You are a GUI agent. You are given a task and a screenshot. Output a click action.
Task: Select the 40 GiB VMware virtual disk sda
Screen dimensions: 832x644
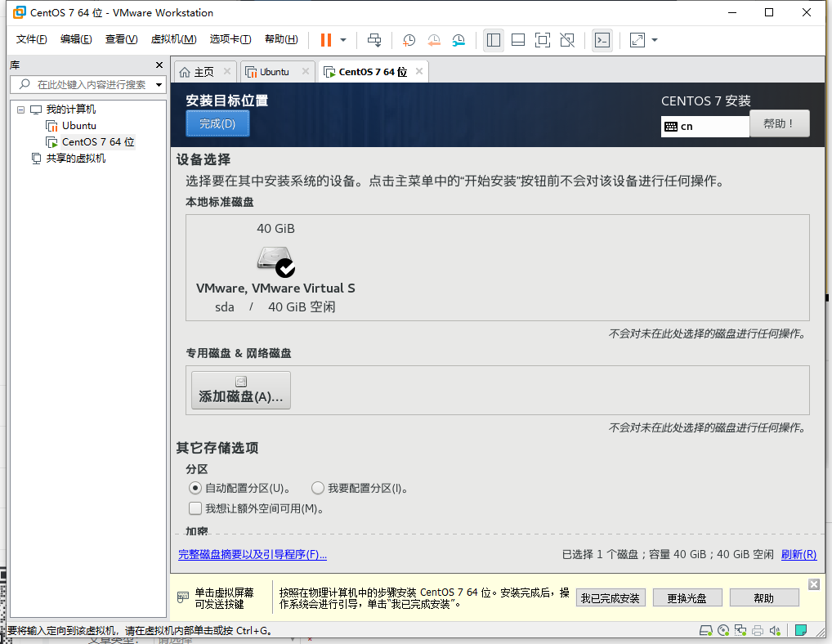coord(275,268)
